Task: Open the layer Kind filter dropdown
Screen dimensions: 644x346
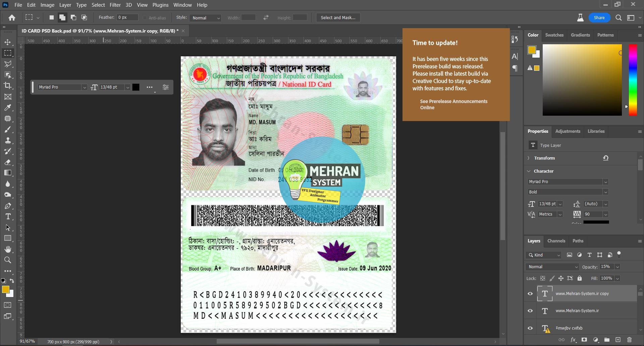Action: click(544, 255)
